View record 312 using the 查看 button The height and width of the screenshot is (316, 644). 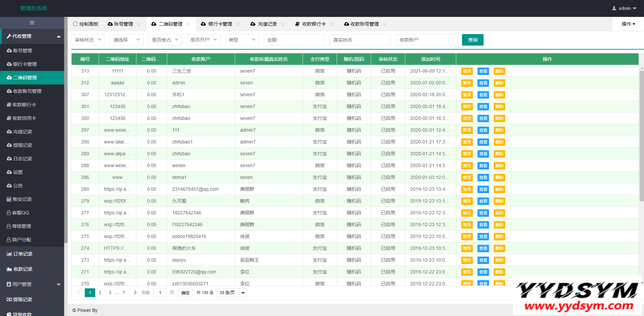click(483, 83)
